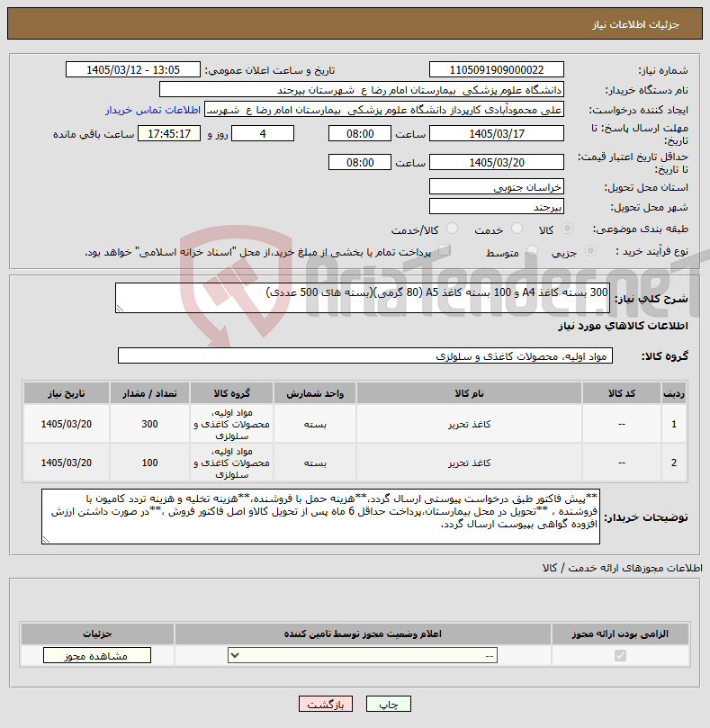Click the ردیف column header
The height and width of the screenshot is (728, 710).
tap(674, 393)
